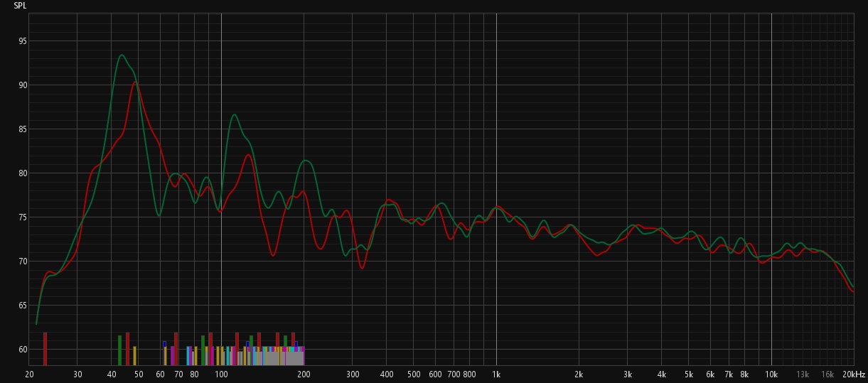Select the 1k frequency axis label
Screen dimensions: 868x383
(x=496, y=374)
